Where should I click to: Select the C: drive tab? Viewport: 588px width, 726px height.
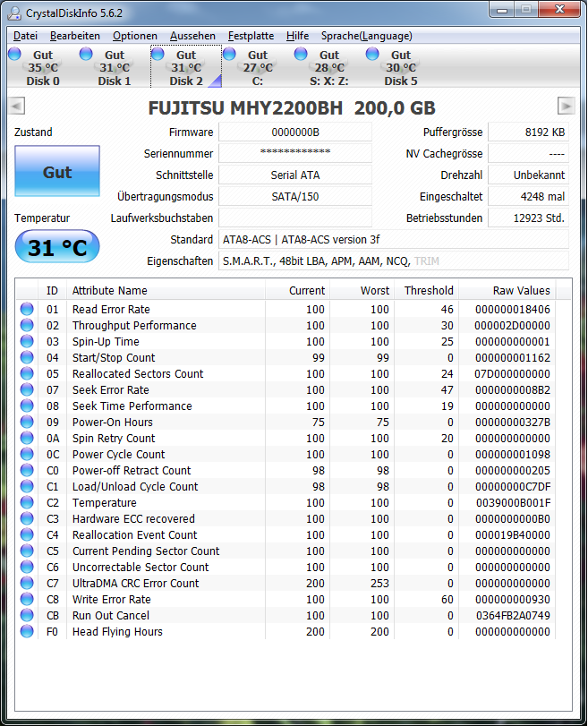pyautogui.click(x=258, y=68)
